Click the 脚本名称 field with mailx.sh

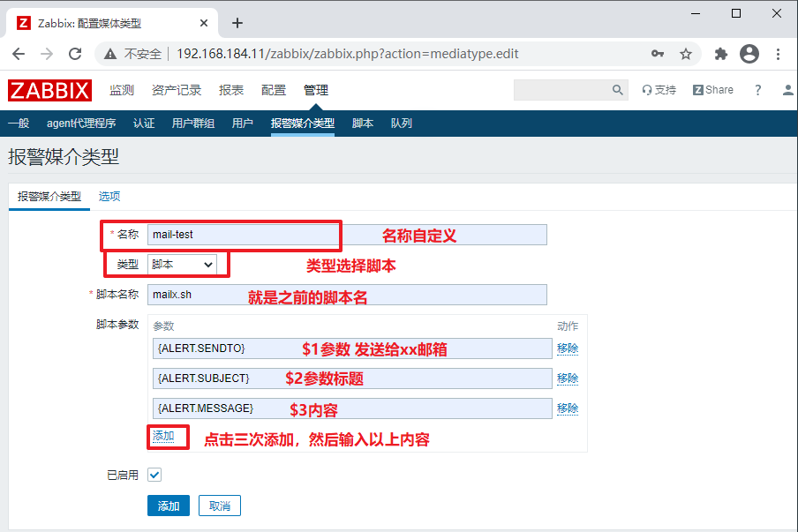point(347,295)
